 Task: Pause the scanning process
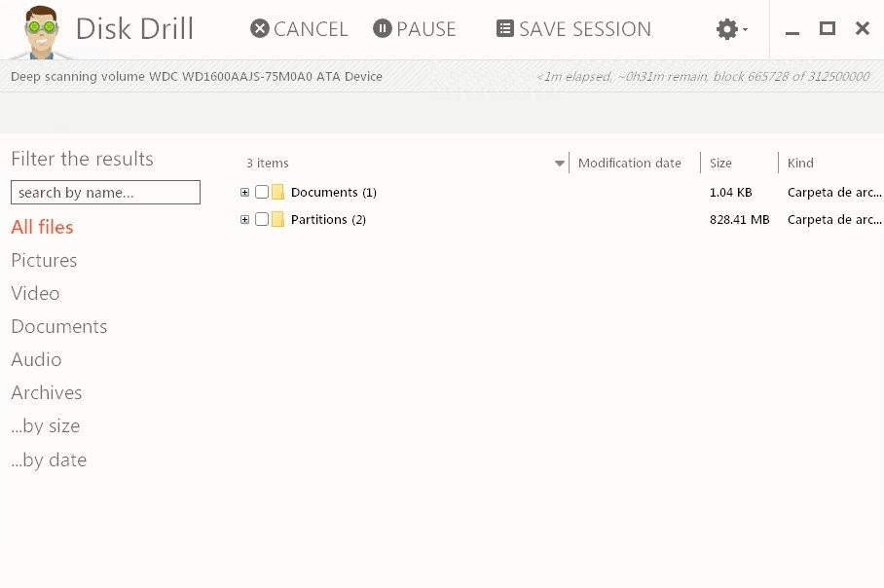pos(415,29)
